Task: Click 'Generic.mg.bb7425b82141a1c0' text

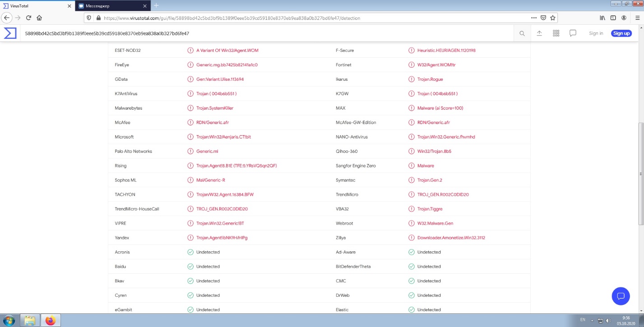Action: click(x=227, y=65)
